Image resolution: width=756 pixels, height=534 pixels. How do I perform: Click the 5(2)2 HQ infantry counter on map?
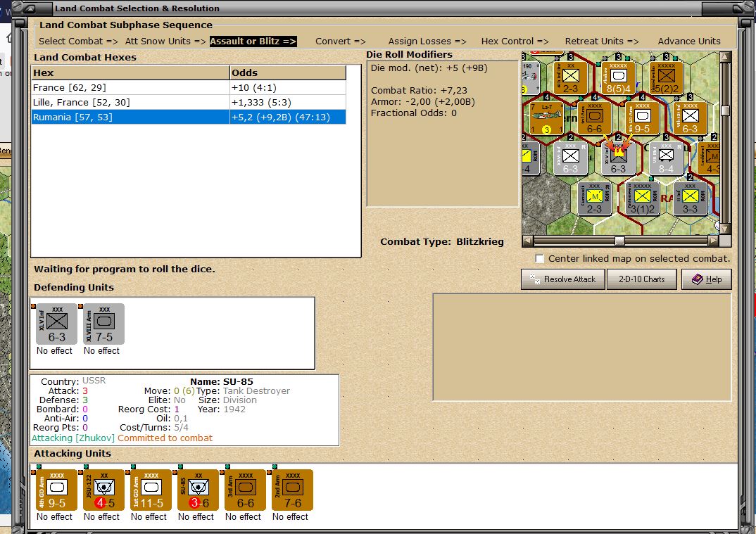667,77
